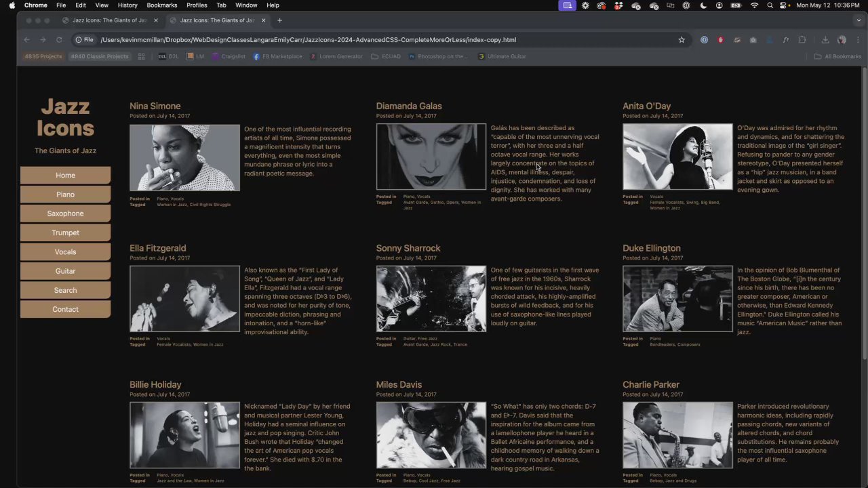Open the Chrome extensions puzzle icon

[802, 40]
